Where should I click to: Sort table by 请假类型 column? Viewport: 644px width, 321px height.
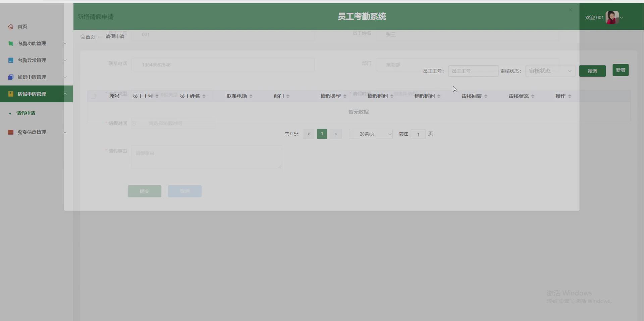tap(345, 96)
